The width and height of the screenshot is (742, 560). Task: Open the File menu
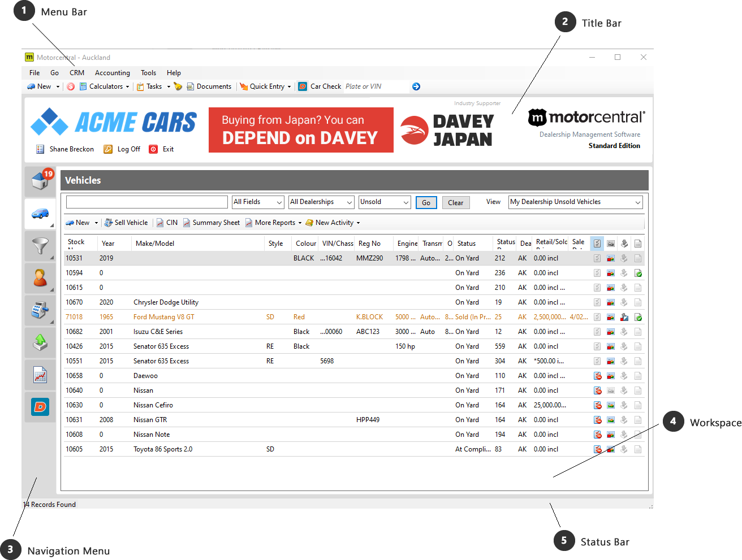(x=34, y=73)
